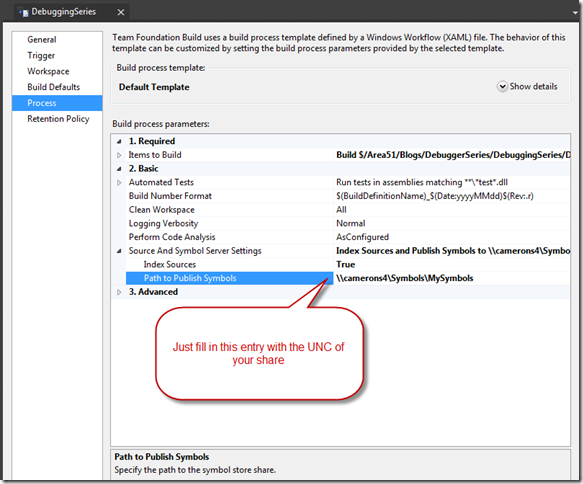Expand the Items to Build row
Viewport: 583px width, 484px height.
tap(119, 155)
